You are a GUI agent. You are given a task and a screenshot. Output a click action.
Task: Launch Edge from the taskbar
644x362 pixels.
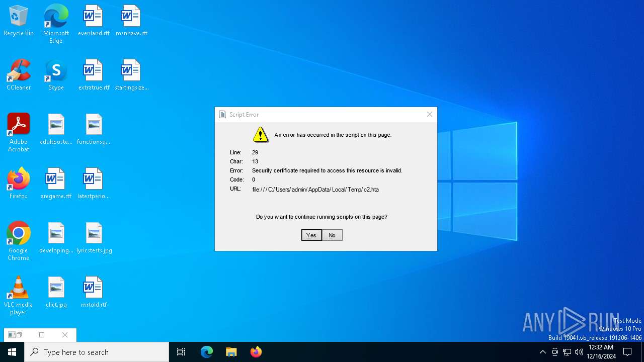pos(207,352)
